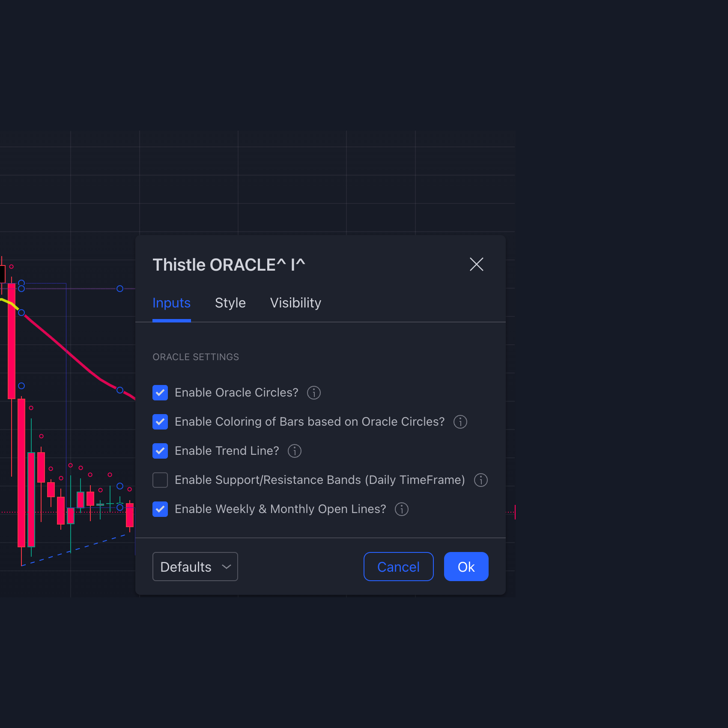Select the blue dashed trendline below candles
The image size is (728, 728).
(75, 550)
